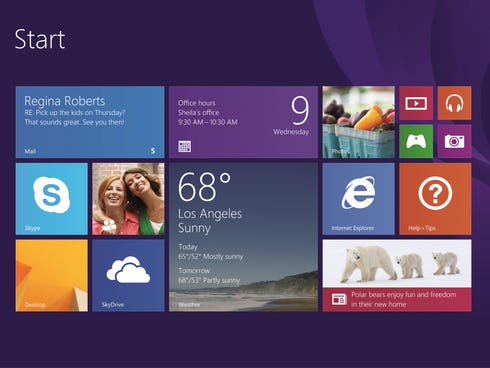
Task: Open the SkyDrive cloud tile
Action: pos(128,275)
